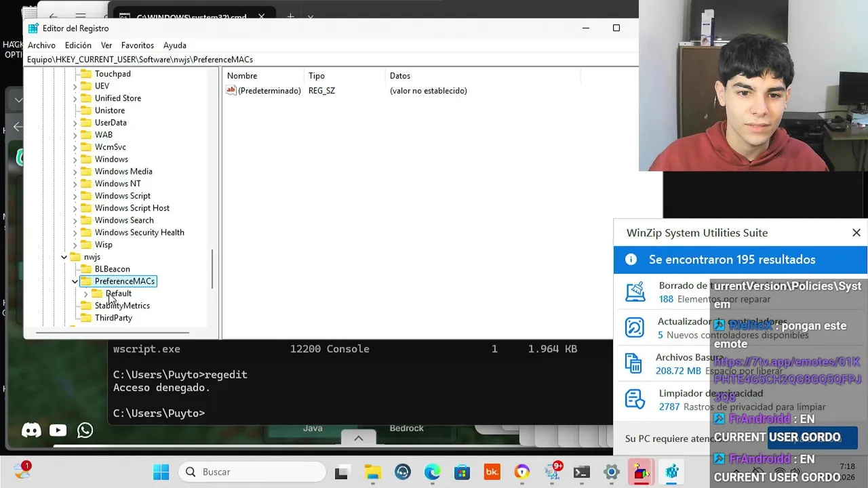Expand the Windows NT key
Screen dimensions: 868x488
click(75, 184)
